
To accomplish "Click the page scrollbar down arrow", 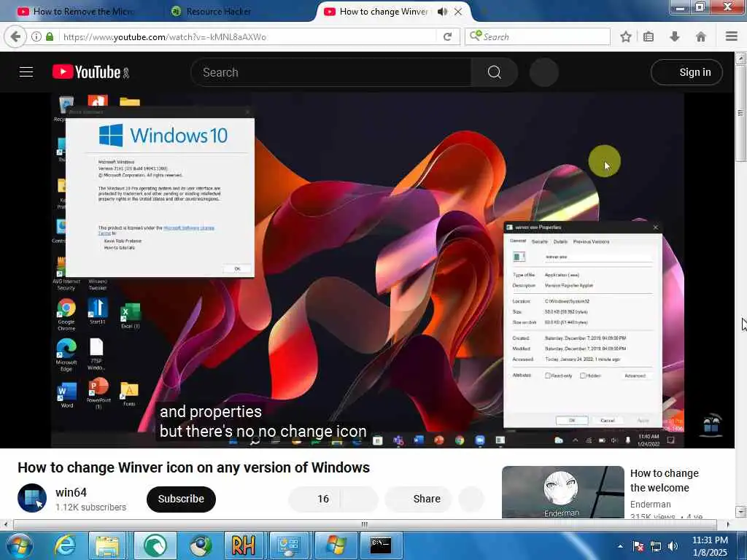I will pos(740,512).
